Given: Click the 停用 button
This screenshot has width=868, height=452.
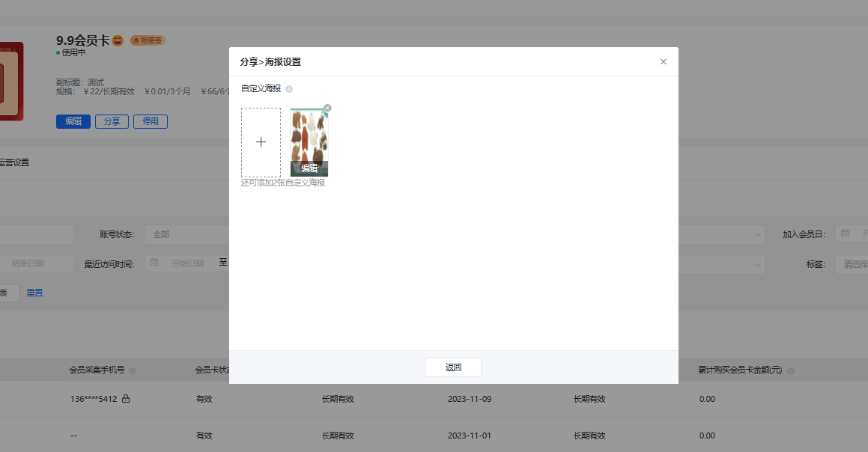Looking at the screenshot, I should coord(151,121).
